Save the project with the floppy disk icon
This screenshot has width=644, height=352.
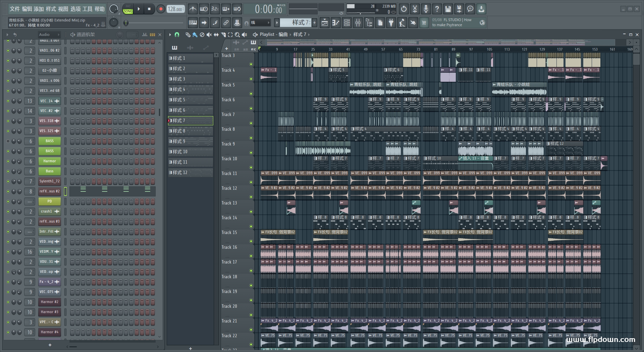[448, 9]
